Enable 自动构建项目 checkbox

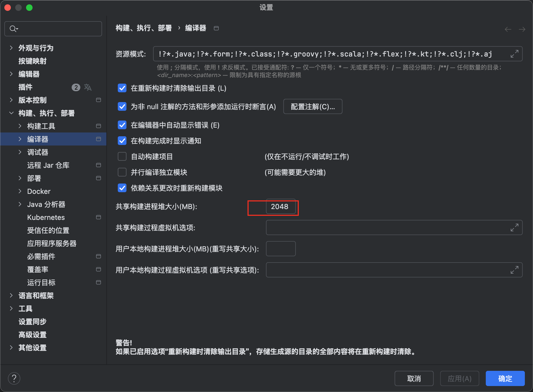[x=122, y=156]
